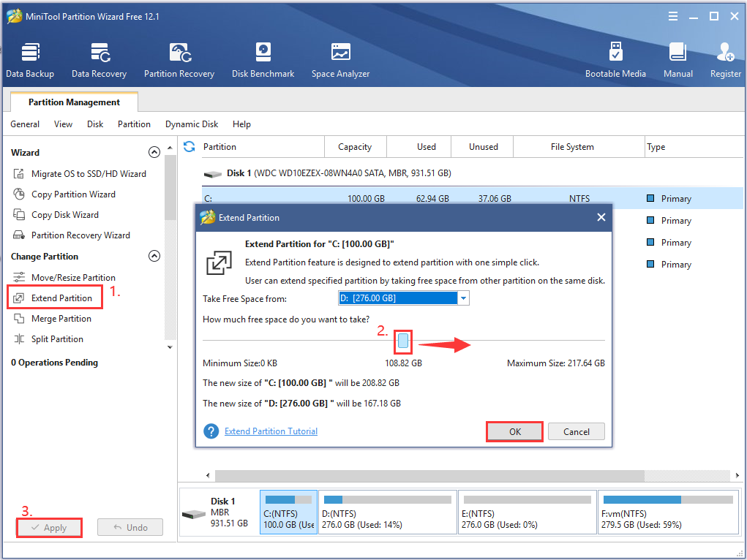Click the Apply button

(x=49, y=528)
